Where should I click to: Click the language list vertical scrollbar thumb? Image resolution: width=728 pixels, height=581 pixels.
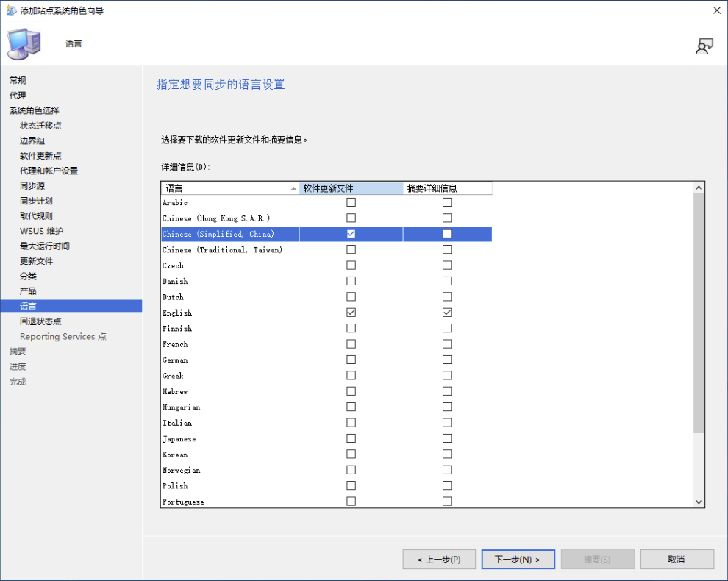699,313
